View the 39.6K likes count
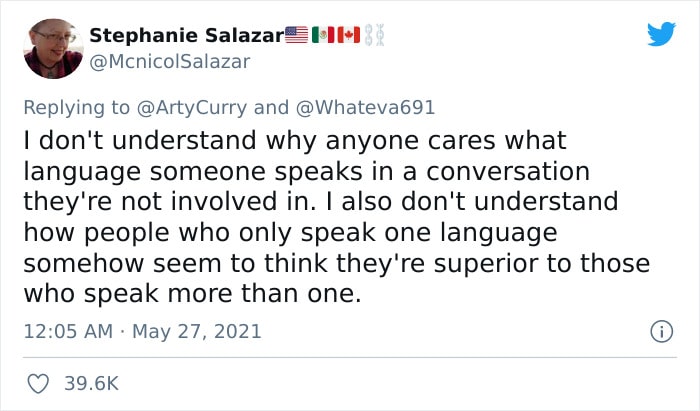The width and height of the screenshot is (700, 411). pos(92,384)
